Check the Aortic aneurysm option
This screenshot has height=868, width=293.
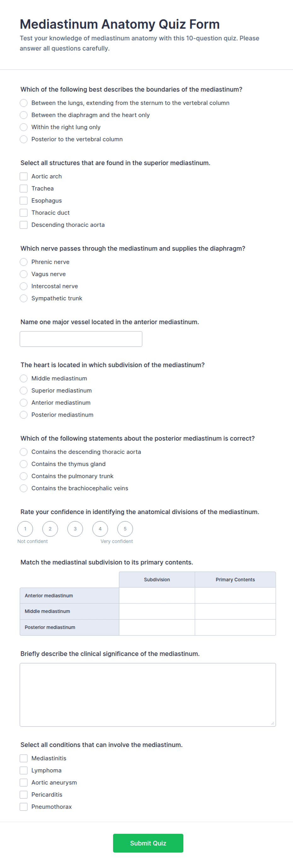coord(24,782)
